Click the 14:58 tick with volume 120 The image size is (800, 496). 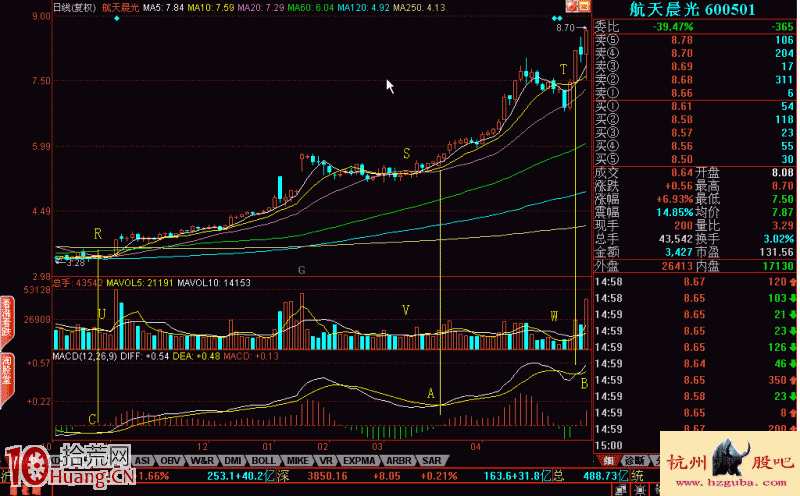(x=694, y=282)
